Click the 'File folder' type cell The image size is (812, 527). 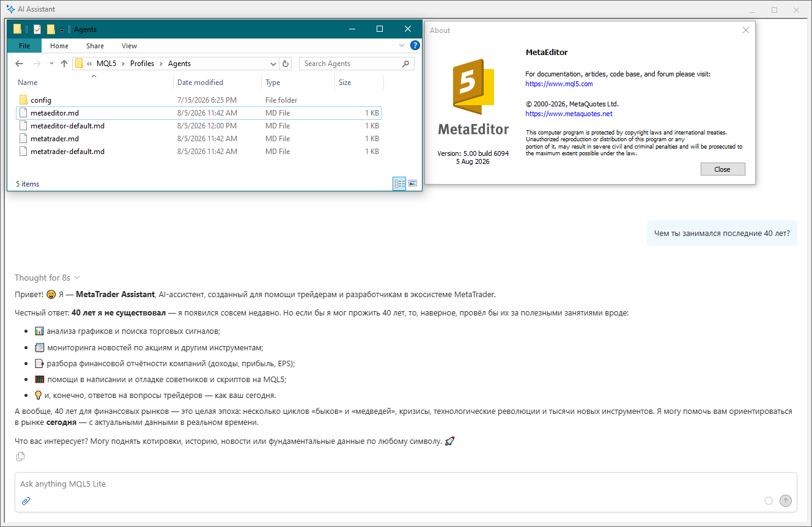pos(282,100)
